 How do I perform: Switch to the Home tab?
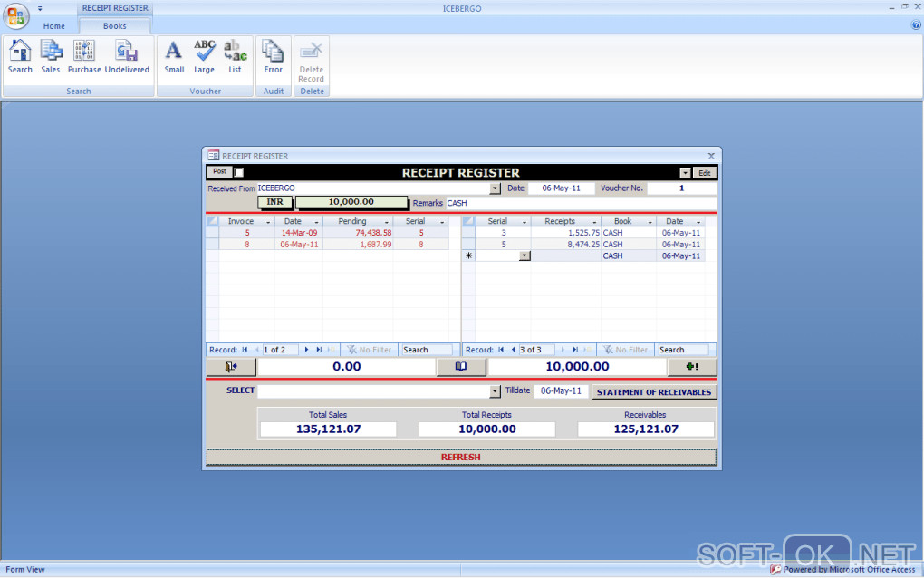click(54, 26)
